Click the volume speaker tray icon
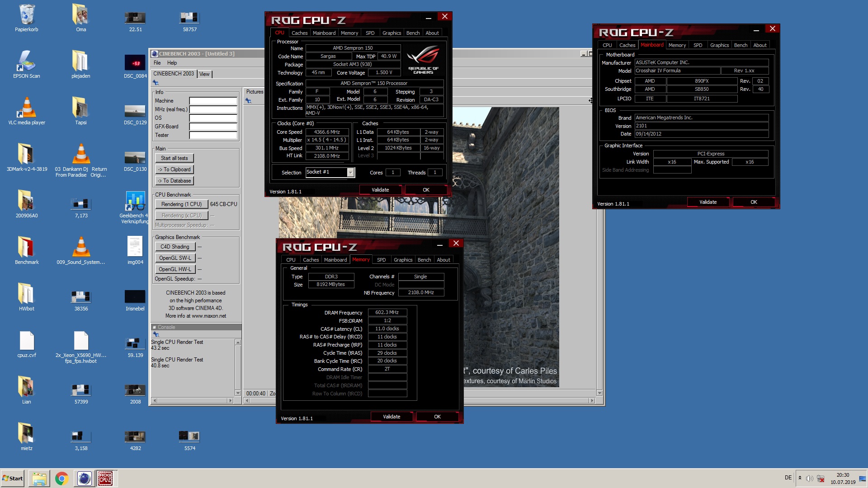The width and height of the screenshot is (868, 488). [810, 479]
